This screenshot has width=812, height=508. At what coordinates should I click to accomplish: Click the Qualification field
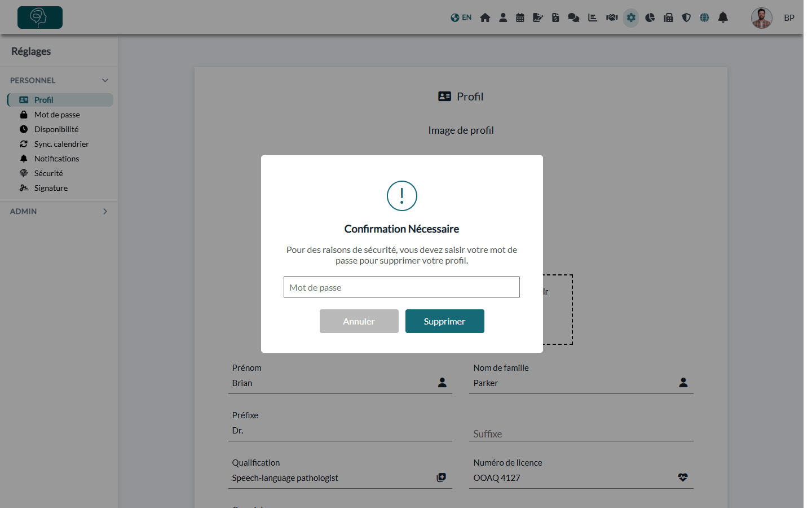tap(340, 478)
